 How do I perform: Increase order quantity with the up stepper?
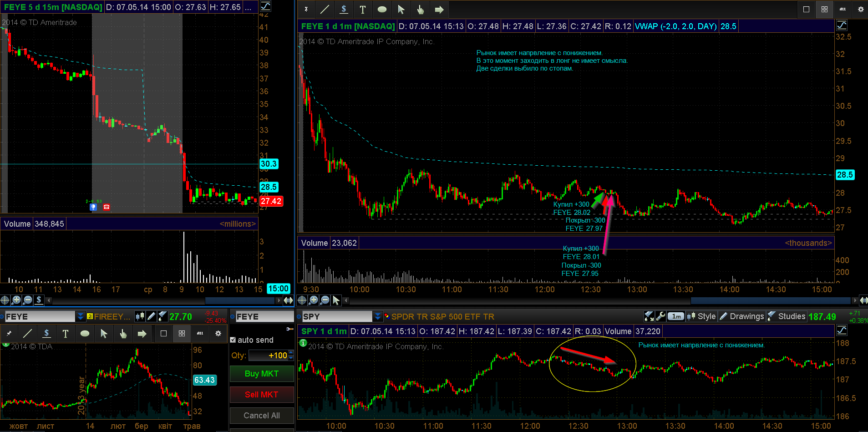point(291,353)
